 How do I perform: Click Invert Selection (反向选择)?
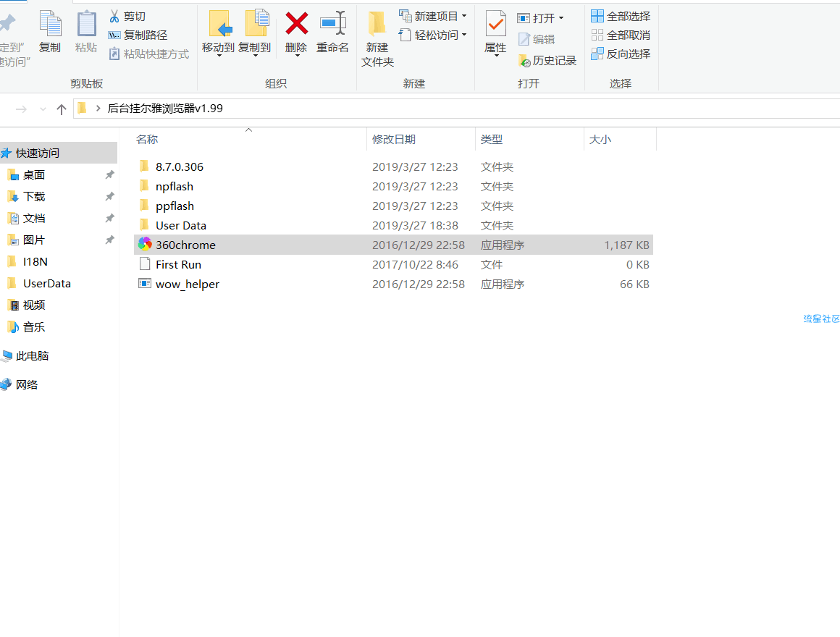[x=621, y=54]
